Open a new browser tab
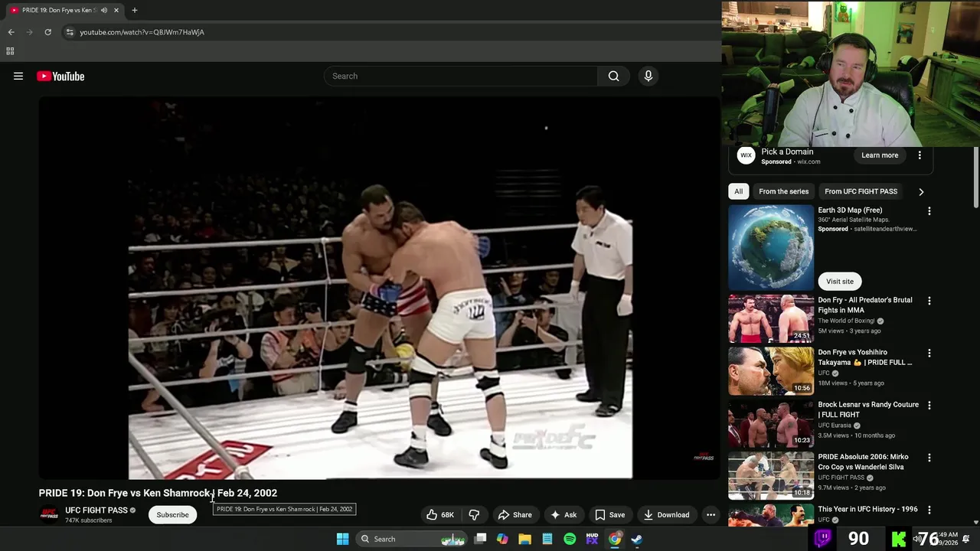Viewport: 980px width, 551px height. point(134,10)
